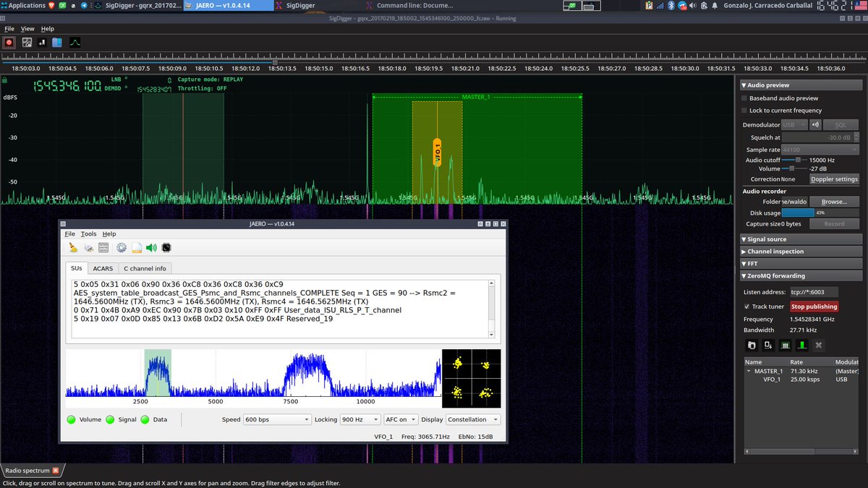Open the Telegram icon in top panel
The image size is (868, 488).
tap(85, 5)
